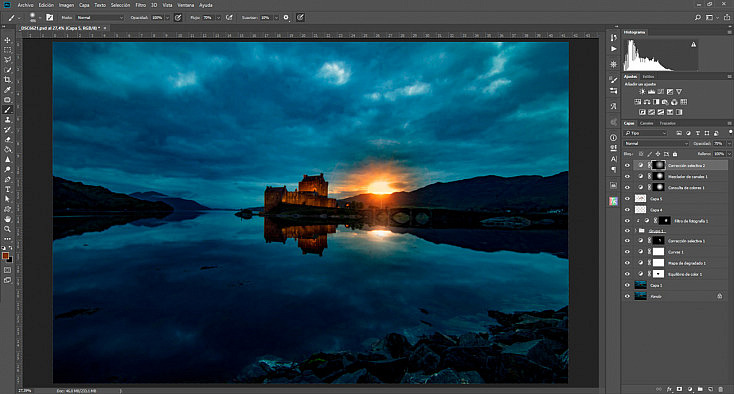
Task: Expand the Grupo 1 layer group
Action: pos(636,231)
